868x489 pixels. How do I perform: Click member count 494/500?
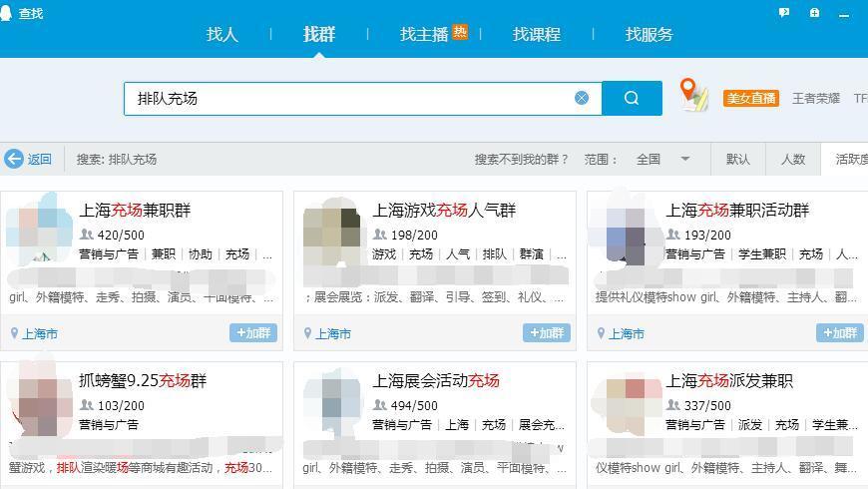click(414, 405)
